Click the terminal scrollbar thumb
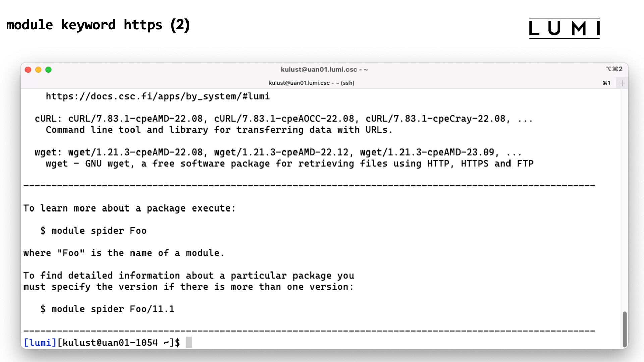The image size is (644, 362). (x=624, y=329)
